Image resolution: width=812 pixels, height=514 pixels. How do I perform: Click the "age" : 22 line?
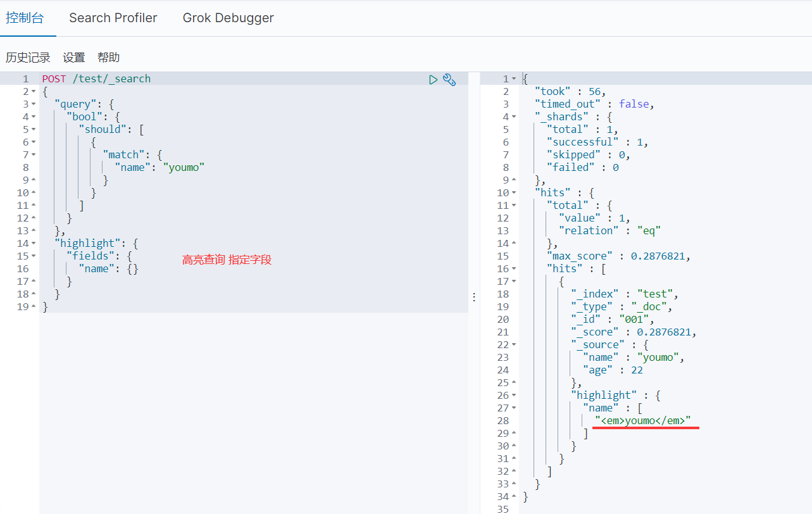(x=612, y=370)
